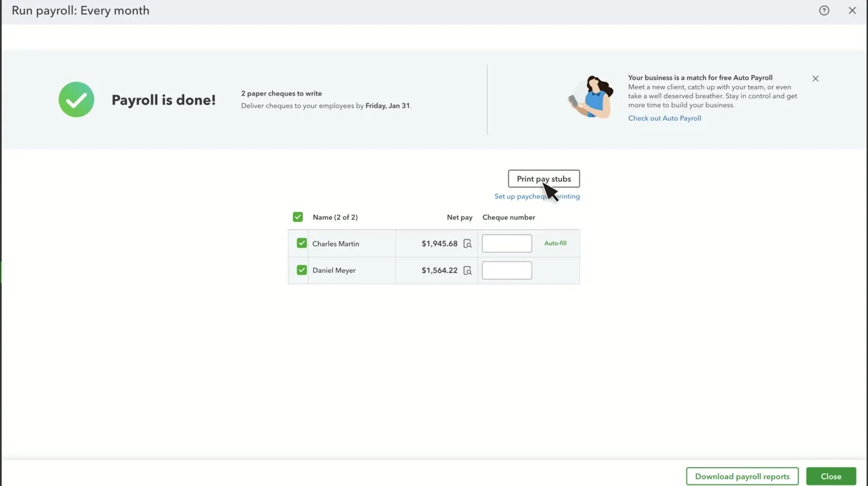Preview Daniel Meyer's paycheque details icon

tap(467, 270)
